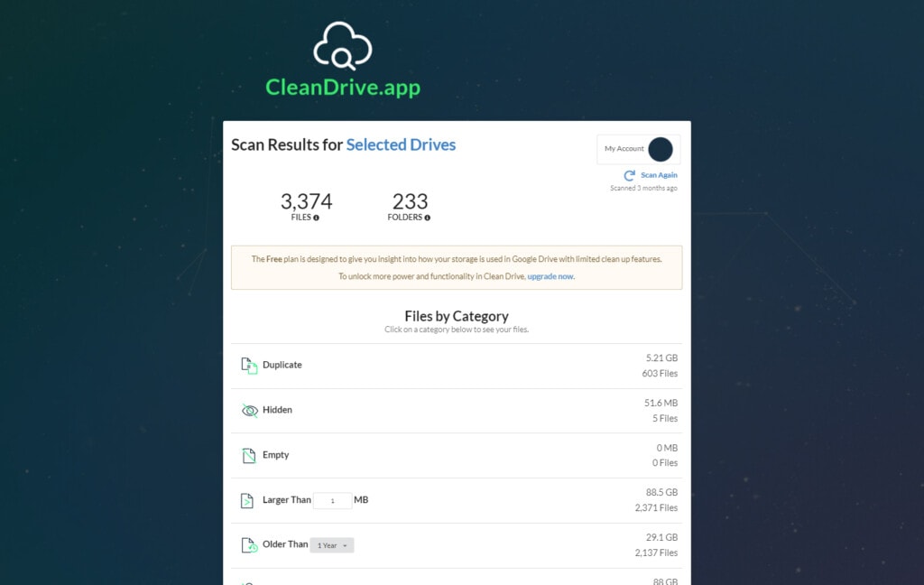
Task: Click the 2,137 Files count
Action: click(x=657, y=552)
